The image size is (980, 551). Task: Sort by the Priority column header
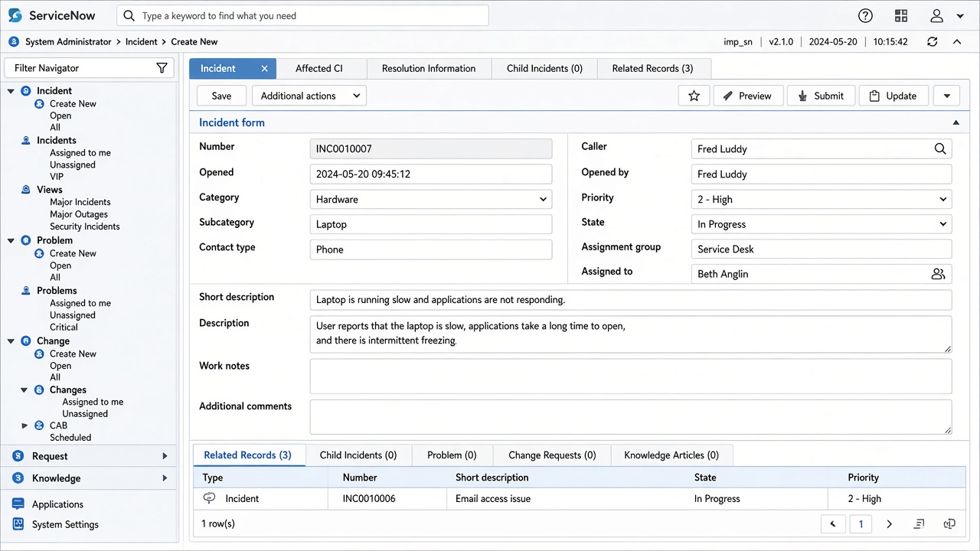point(863,478)
